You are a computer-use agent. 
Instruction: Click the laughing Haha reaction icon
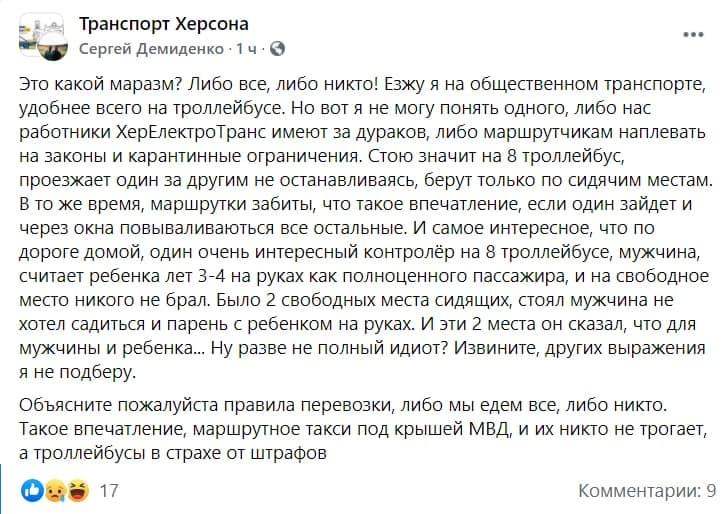[78, 490]
